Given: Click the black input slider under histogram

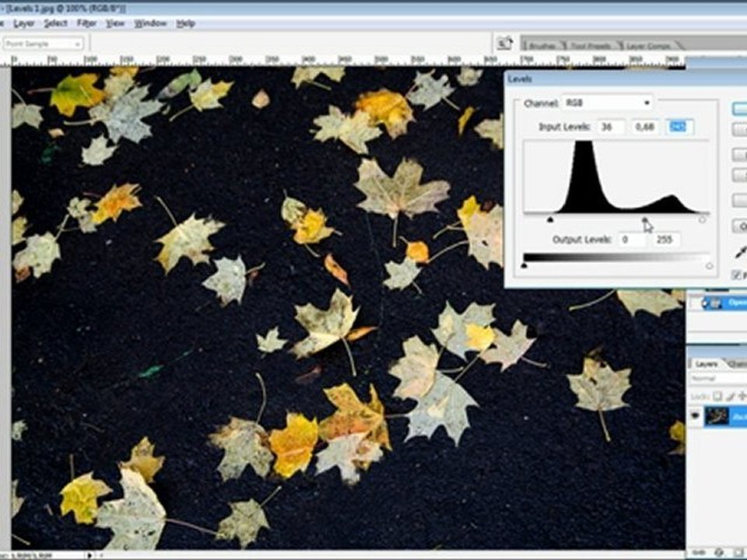Looking at the screenshot, I should [550, 220].
